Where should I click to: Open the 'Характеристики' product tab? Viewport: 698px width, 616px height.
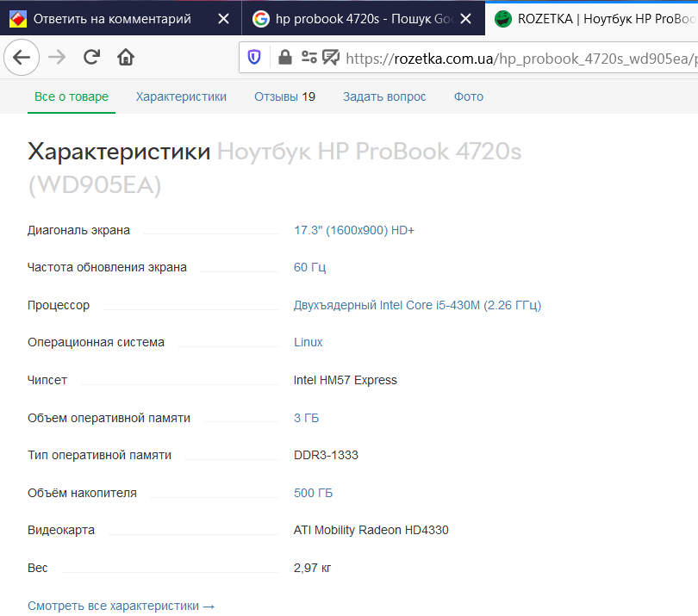point(181,96)
